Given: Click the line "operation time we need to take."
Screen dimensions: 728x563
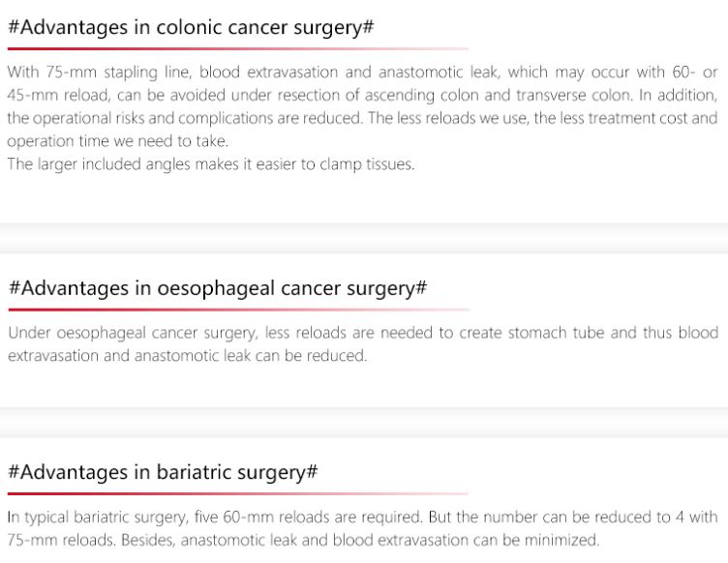Looking at the screenshot, I should [x=117, y=141].
